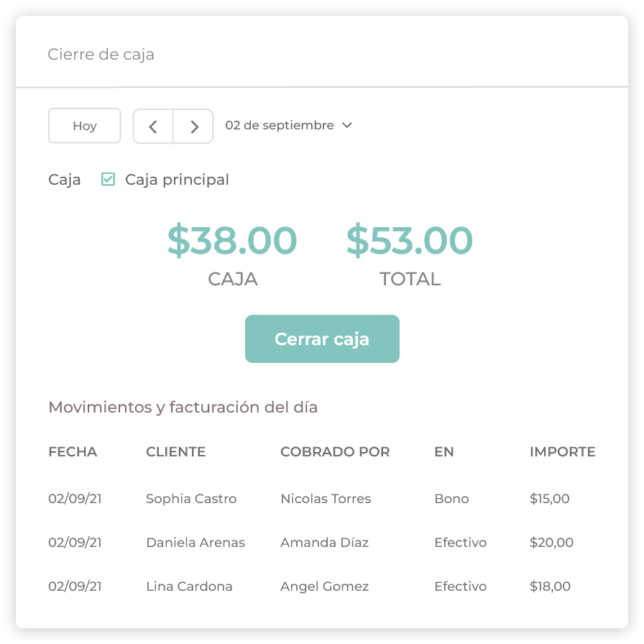Click the EN column header
The height and width of the screenshot is (644, 644).
(444, 452)
